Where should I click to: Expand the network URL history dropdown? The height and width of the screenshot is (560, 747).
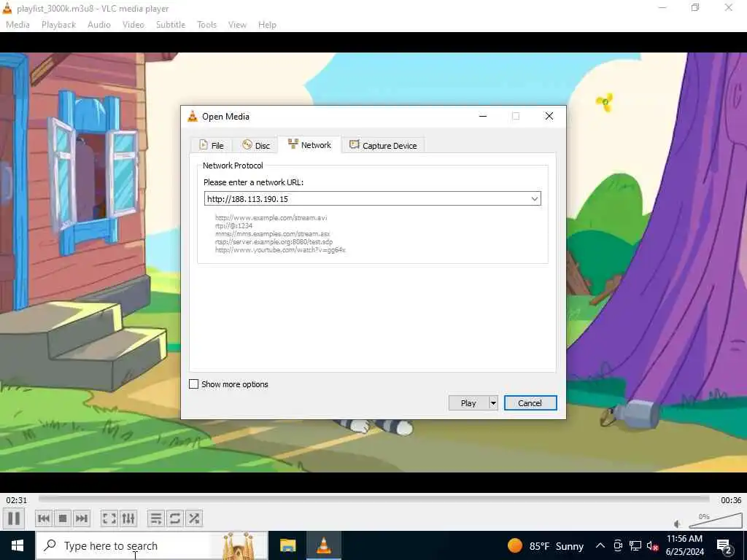click(x=535, y=198)
